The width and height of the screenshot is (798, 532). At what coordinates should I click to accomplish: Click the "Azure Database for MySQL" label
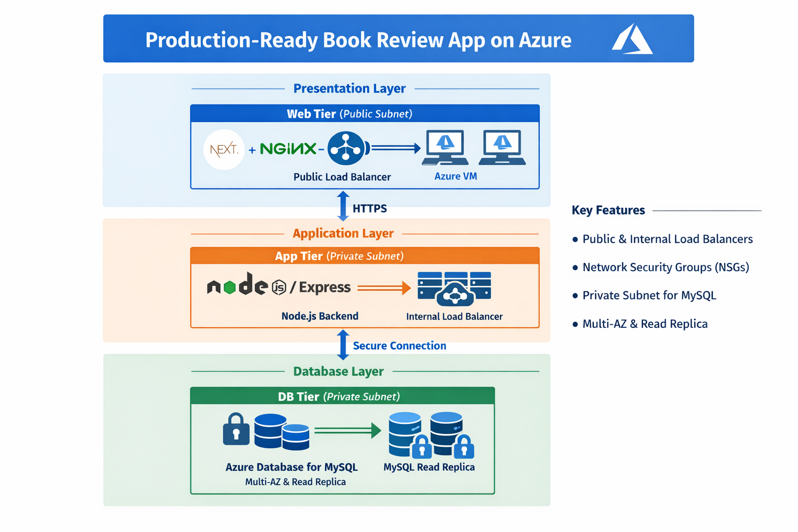click(x=291, y=467)
